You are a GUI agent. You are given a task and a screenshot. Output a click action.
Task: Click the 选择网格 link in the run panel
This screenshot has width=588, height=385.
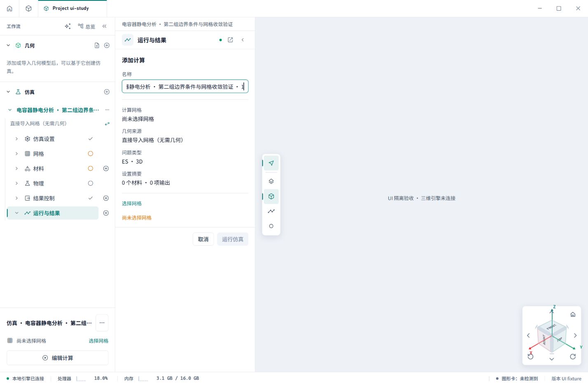click(132, 204)
